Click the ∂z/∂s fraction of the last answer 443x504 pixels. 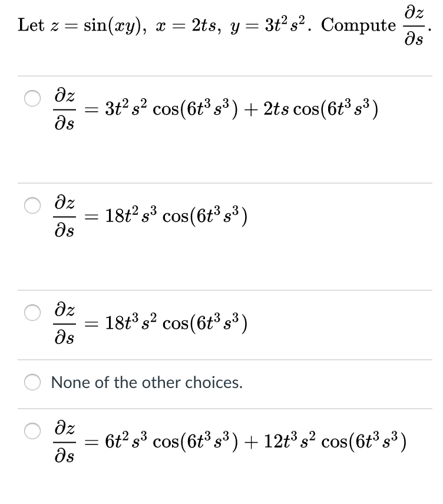pyautogui.click(x=65, y=442)
